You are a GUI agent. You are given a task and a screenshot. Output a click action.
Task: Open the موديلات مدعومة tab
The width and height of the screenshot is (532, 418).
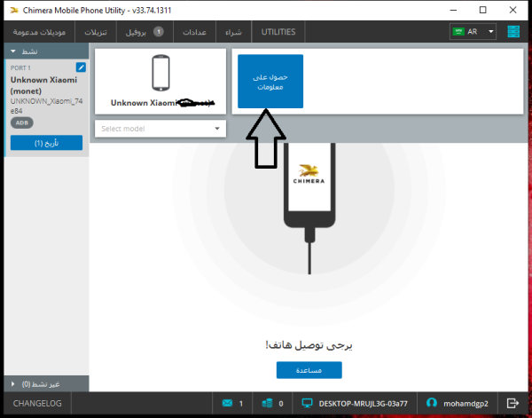39,32
